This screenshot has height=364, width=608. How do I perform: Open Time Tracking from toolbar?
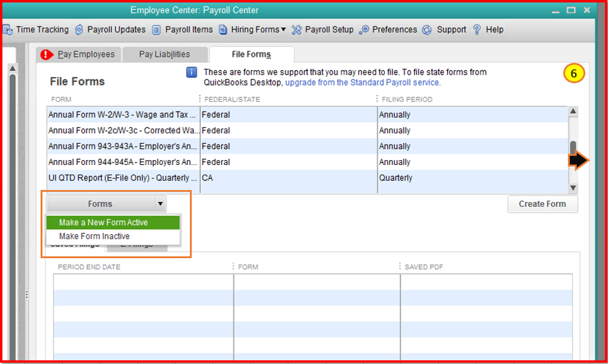coord(42,29)
